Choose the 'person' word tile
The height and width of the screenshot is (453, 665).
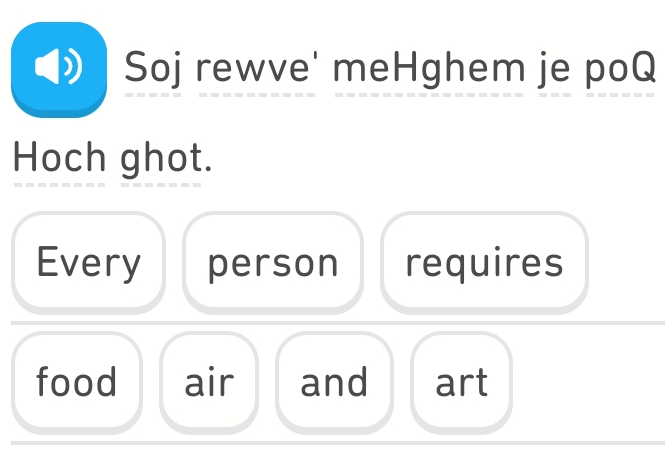[x=273, y=262]
